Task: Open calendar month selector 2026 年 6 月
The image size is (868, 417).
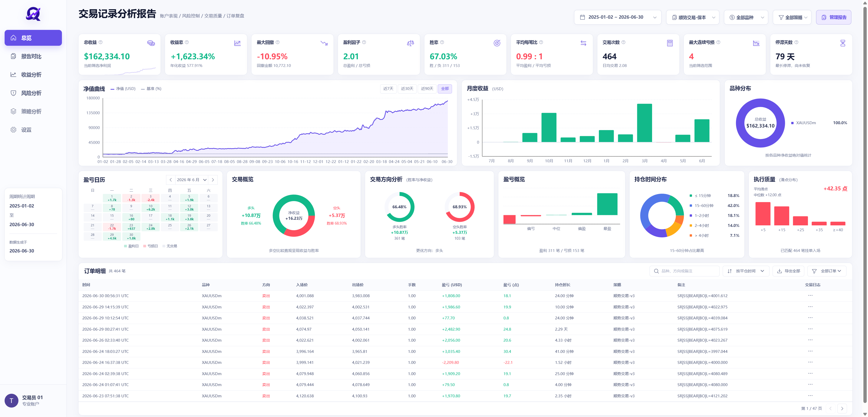Action: 191,180
